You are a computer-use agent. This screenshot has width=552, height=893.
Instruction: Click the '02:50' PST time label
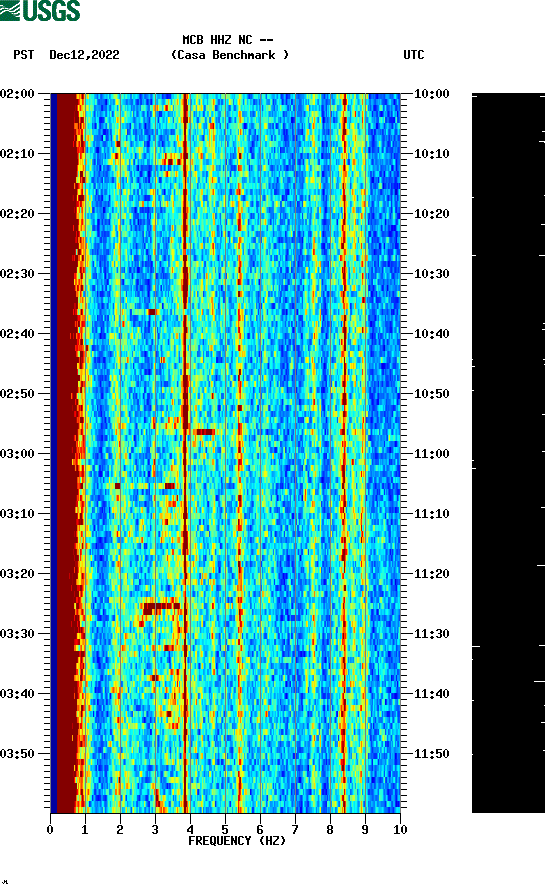coord(17,394)
